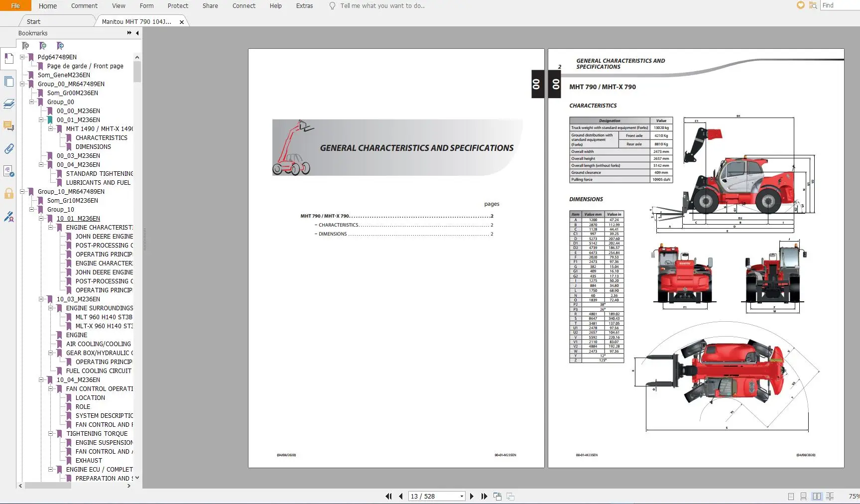This screenshot has height=504, width=860.
Task: Open the Share ribbon tab
Action: coord(210,6)
